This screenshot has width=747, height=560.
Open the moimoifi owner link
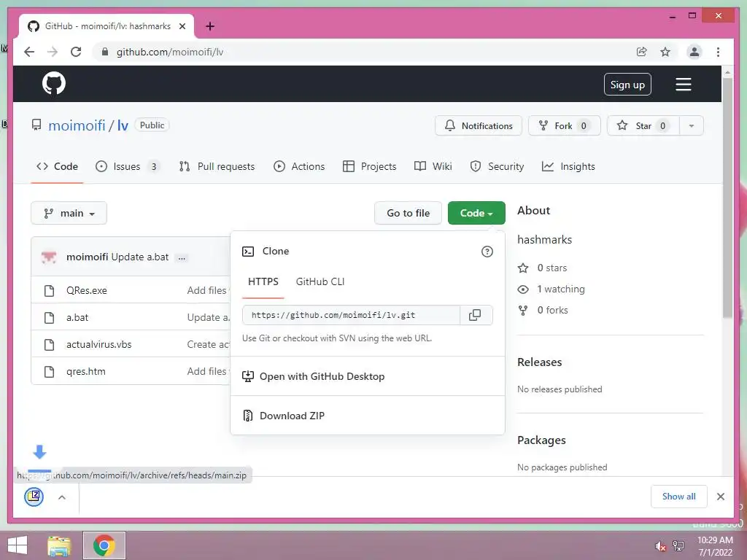(x=77, y=125)
